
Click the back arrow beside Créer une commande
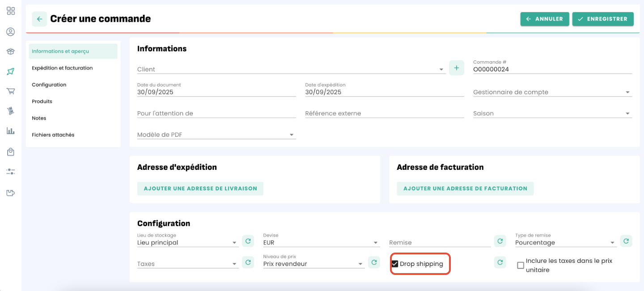(39, 19)
